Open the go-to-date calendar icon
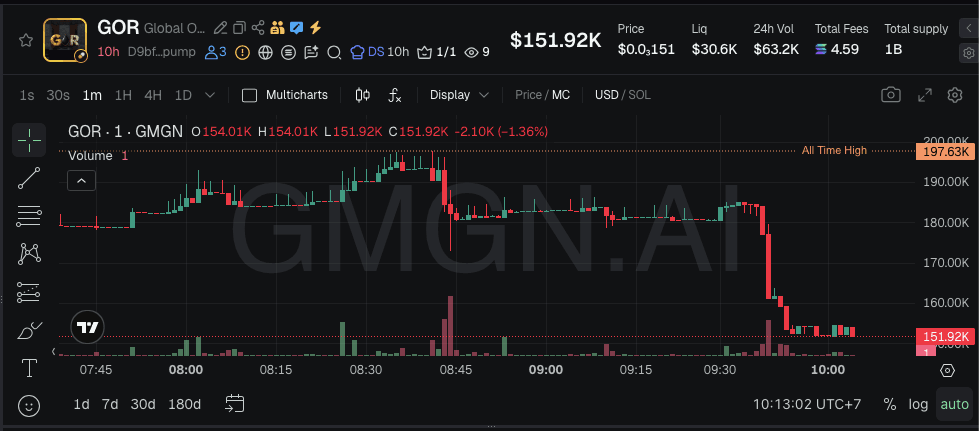The height and width of the screenshot is (431, 979). point(235,404)
